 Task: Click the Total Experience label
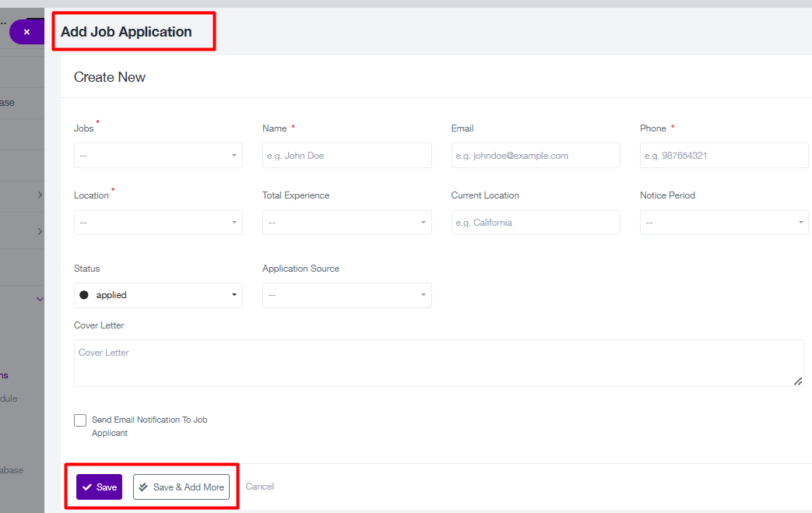(296, 195)
